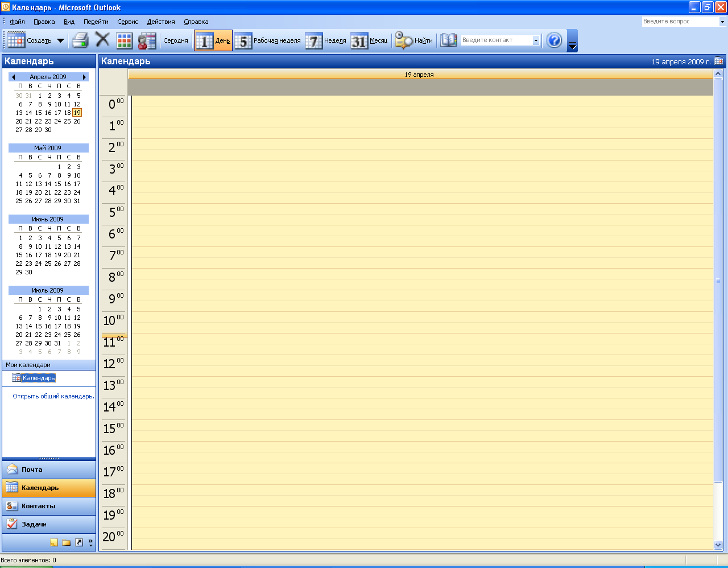Open the Создать dropdown arrow
The width and height of the screenshot is (728, 568).
pyautogui.click(x=60, y=40)
